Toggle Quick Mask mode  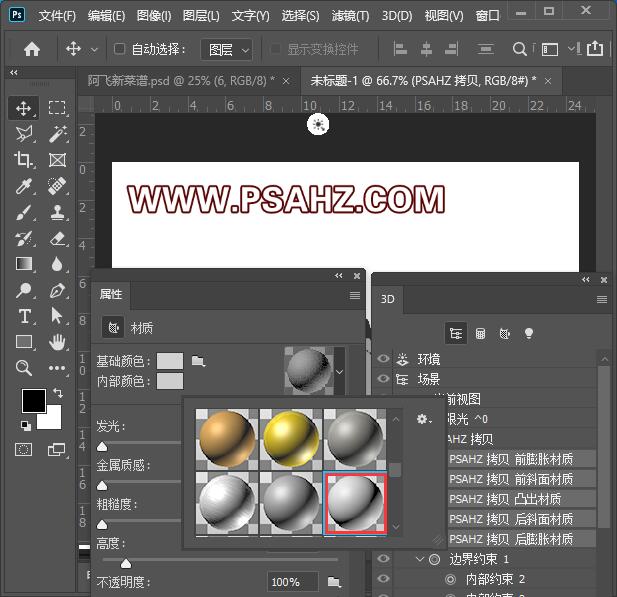(23, 449)
